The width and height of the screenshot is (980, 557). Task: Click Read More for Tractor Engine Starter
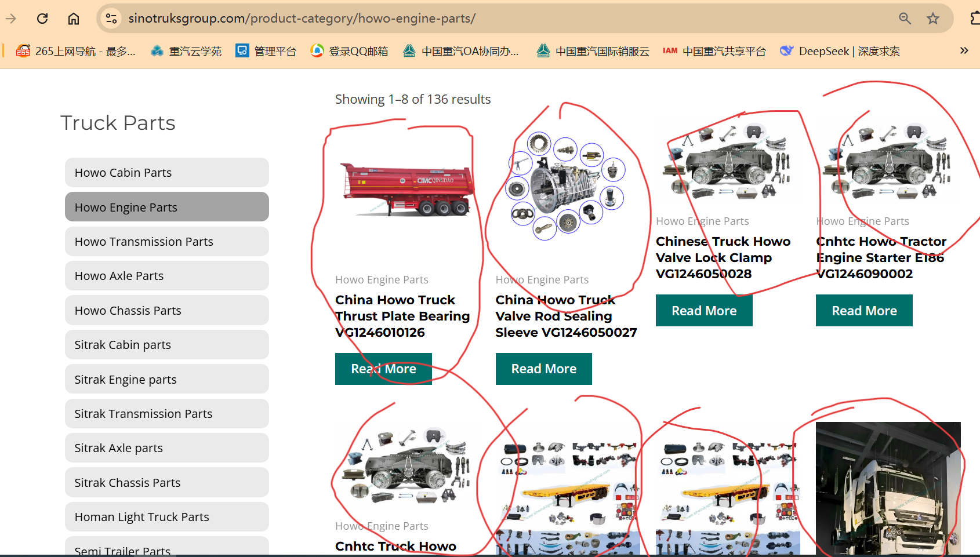click(x=864, y=311)
